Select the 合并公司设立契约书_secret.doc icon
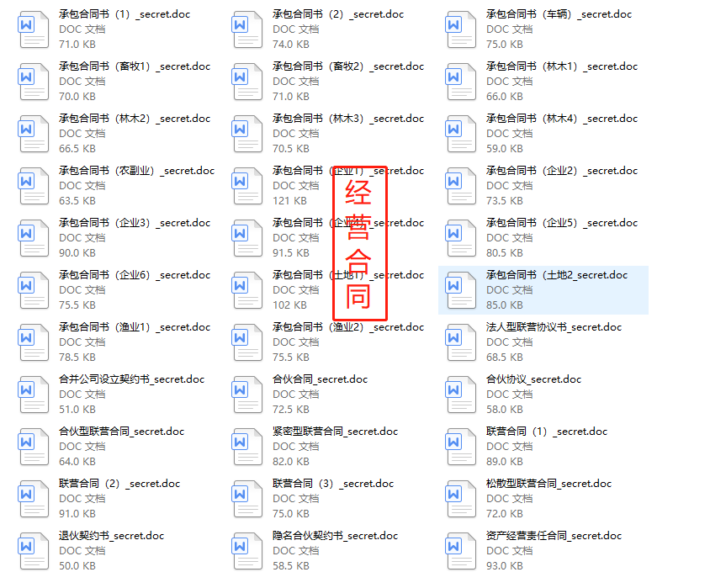 click(x=33, y=395)
